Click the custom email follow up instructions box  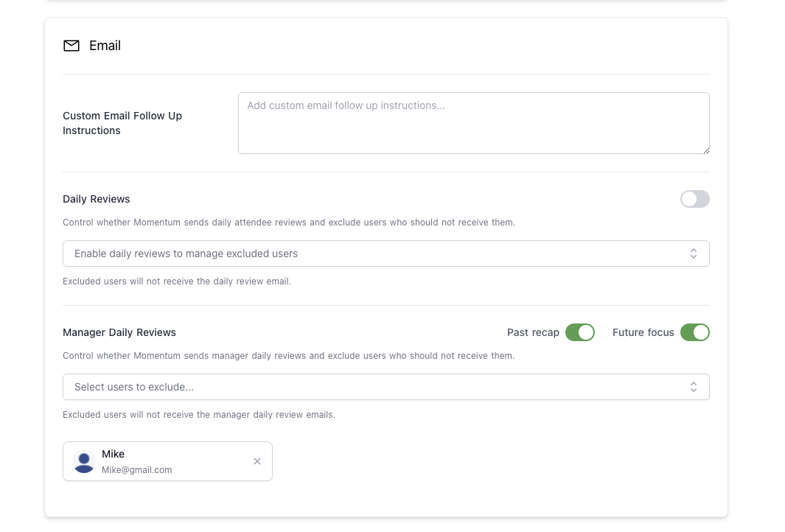473,122
